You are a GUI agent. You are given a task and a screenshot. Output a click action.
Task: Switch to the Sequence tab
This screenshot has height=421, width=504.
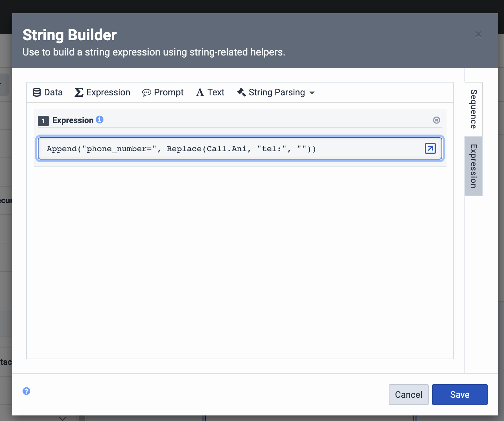(x=473, y=109)
